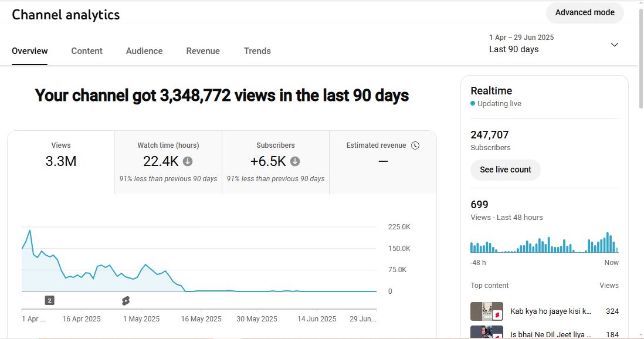644x339 pixels.
Task: Open the 'Kab kya ho jaaye kisi k...' video title
Action: (551, 311)
